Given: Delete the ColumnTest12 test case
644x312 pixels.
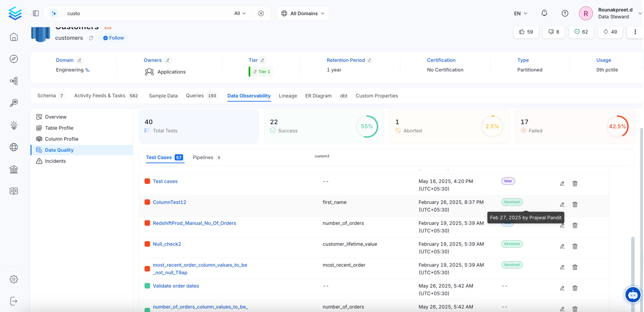Looking at the screenshot, I should tap(575, 205).
